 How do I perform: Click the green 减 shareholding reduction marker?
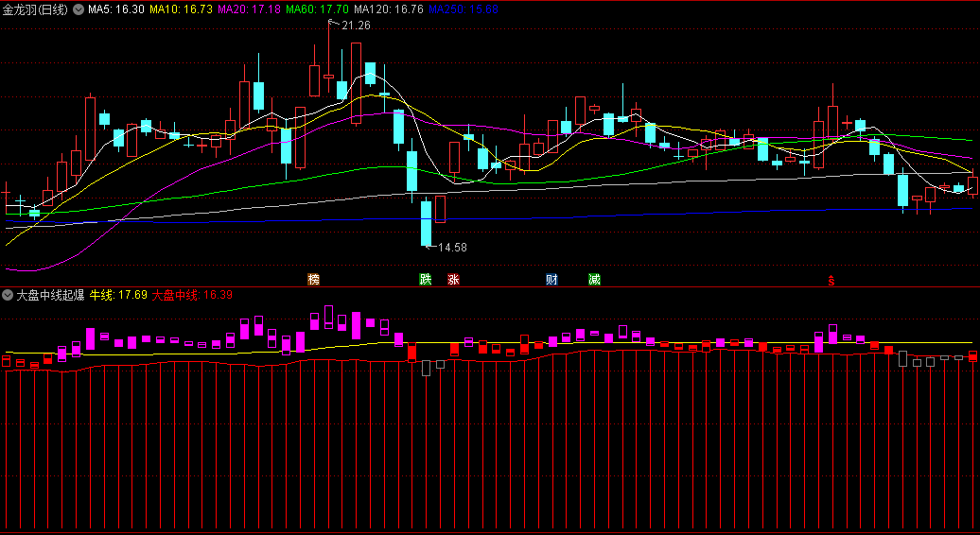coord(594,280)
